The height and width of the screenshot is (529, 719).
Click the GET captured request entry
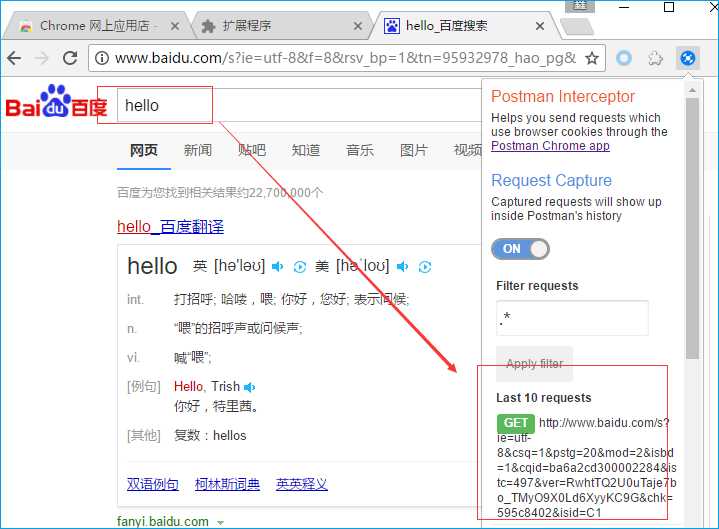point(515,423)
